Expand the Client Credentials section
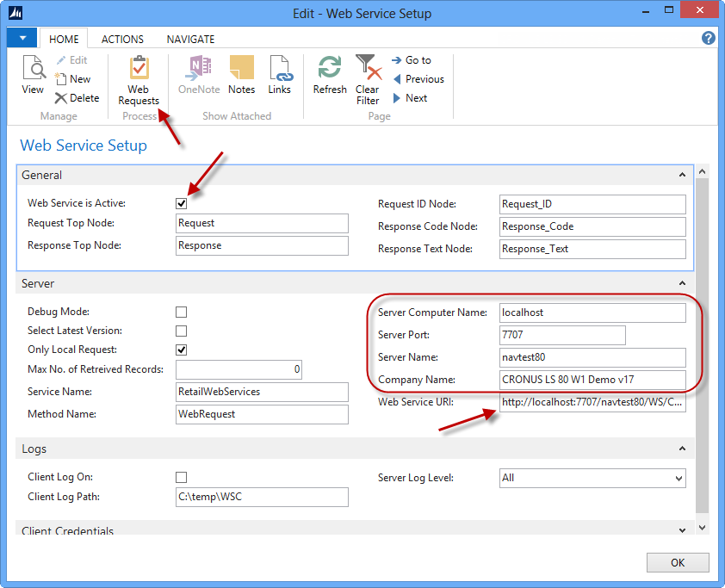The height and width of the screenshot is (588, 725). [x=681, y=531]
